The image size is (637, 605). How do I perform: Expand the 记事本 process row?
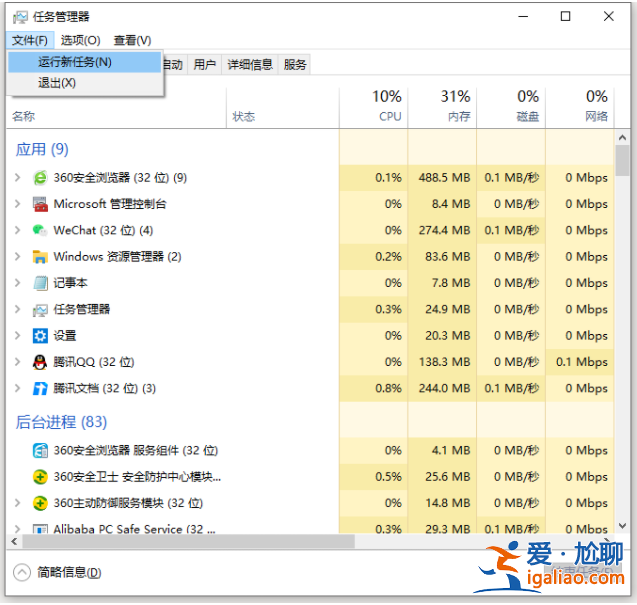pyautogui.click(x=17, y=283)
